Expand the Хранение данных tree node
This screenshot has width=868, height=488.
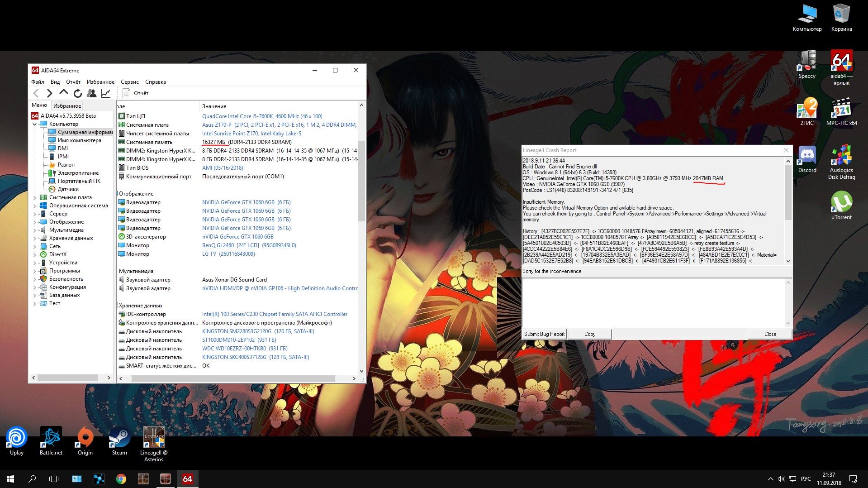(x=35, y=238)
